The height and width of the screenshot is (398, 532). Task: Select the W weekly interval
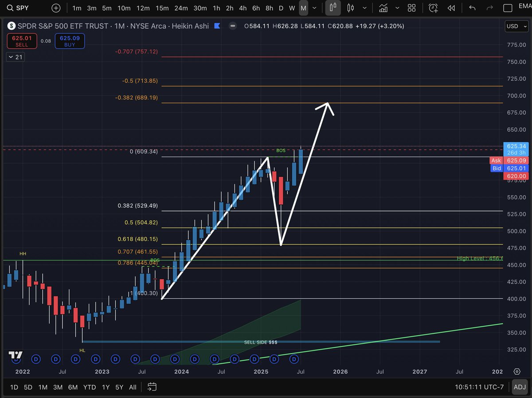pos(292,8)
